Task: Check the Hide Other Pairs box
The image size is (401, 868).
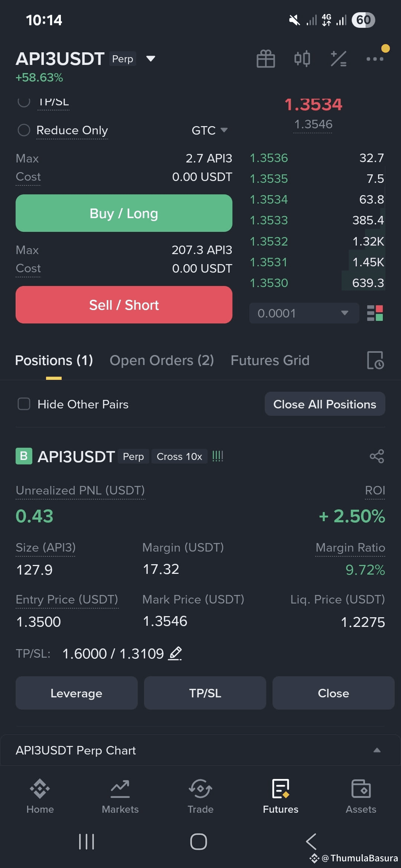Action: click(24, 404)
